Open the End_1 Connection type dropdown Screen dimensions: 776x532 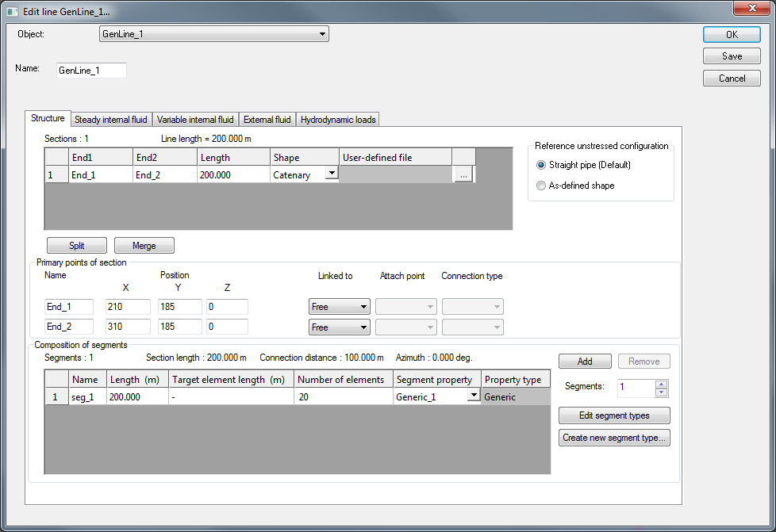click(473, 307)
